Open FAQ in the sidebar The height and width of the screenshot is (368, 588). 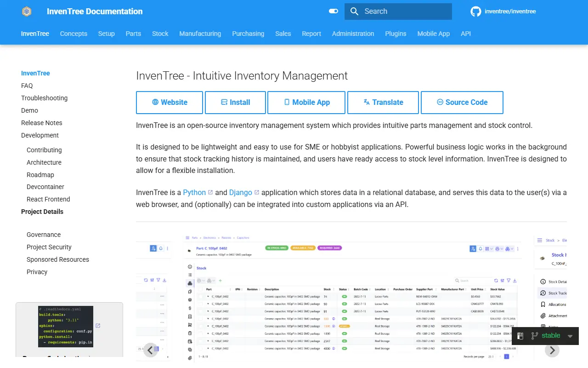(x=27, y=86)
